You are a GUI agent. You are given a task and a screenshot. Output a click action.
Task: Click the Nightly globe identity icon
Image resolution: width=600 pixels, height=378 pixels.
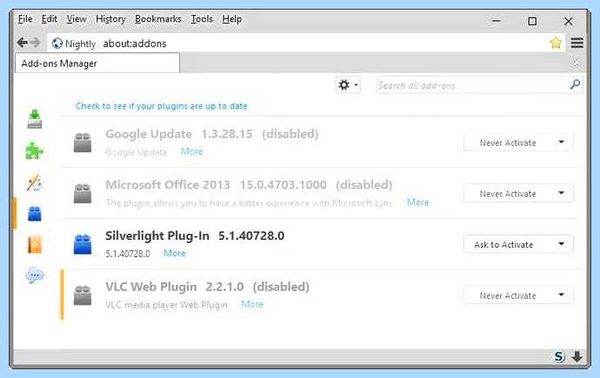pos(57,44)
